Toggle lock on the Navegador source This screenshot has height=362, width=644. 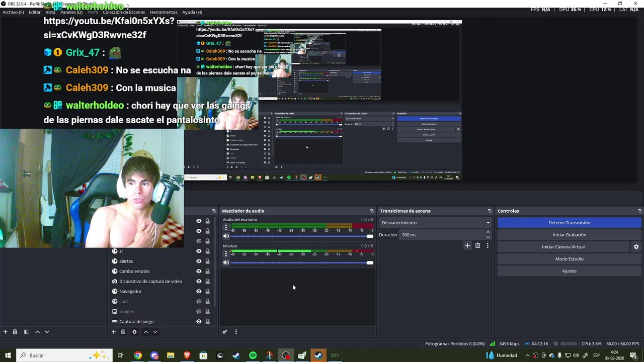[207, 292]
